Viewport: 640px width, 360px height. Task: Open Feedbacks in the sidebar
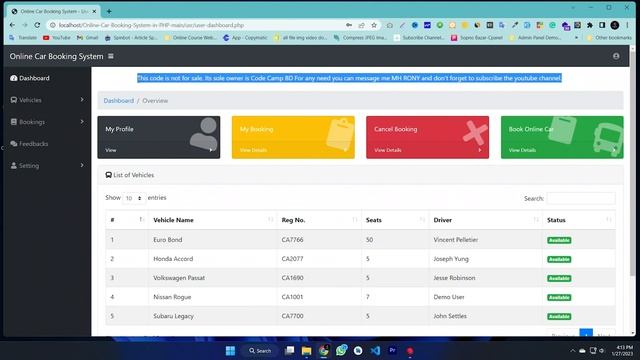(29, 144)
